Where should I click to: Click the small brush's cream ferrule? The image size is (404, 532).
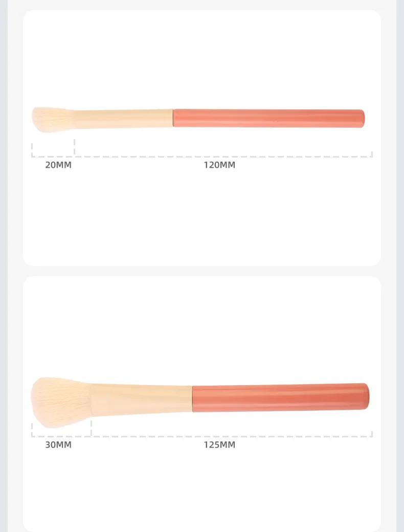[124, 119]
